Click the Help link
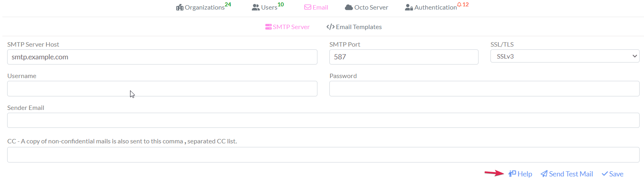This screenshot has height=184, width=644. (524, 174)
